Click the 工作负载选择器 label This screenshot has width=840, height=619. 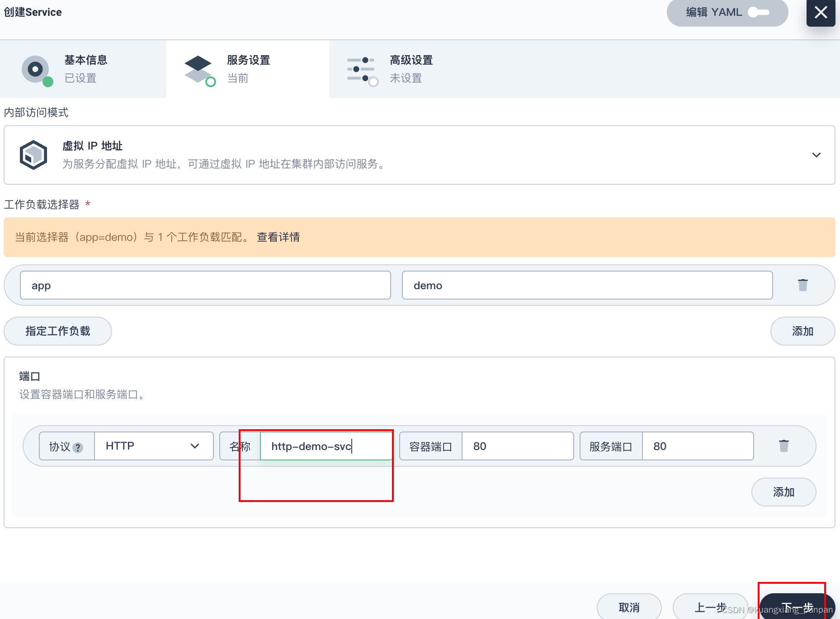click(x=42, y=205)
